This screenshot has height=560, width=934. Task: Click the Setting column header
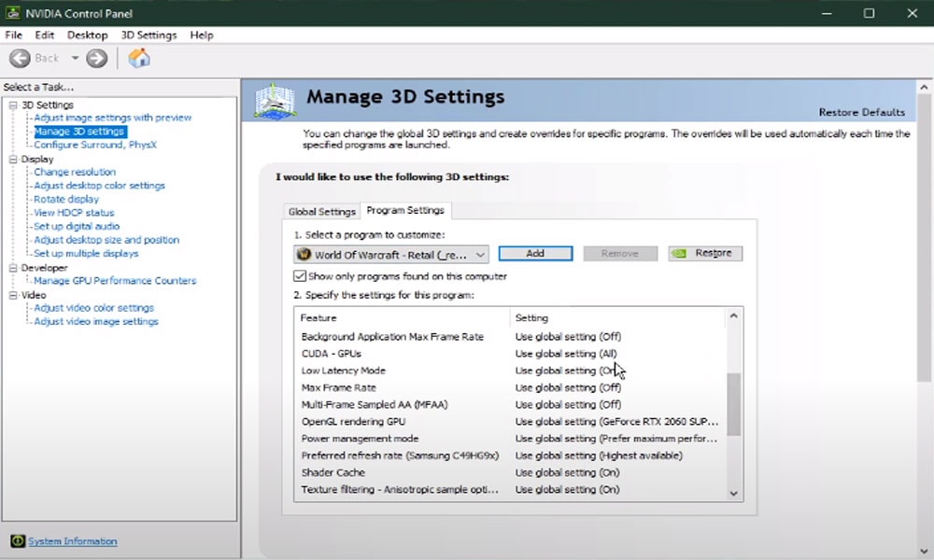pos(617,317)
